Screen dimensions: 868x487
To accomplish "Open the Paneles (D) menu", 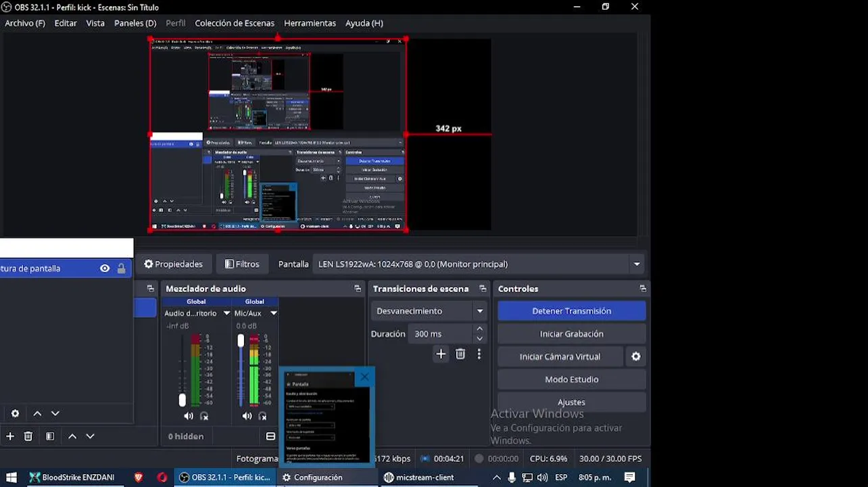I will tap(135, 23).
